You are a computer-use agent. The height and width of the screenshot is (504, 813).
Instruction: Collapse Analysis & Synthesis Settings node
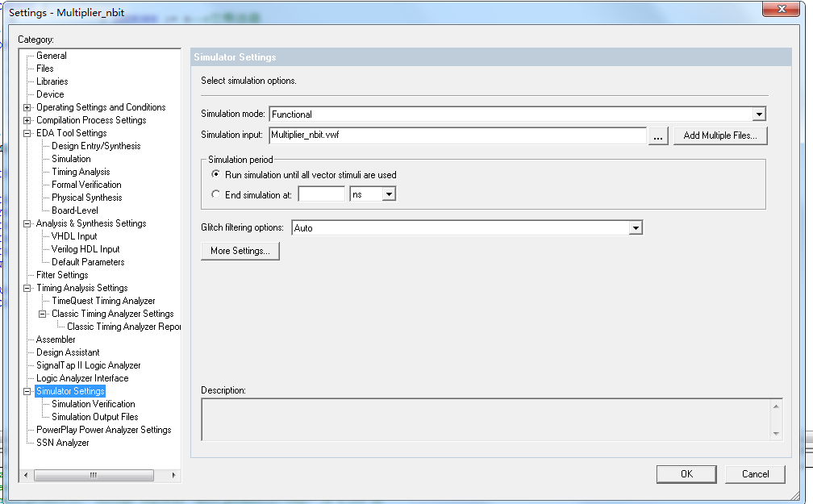(27, 223)
